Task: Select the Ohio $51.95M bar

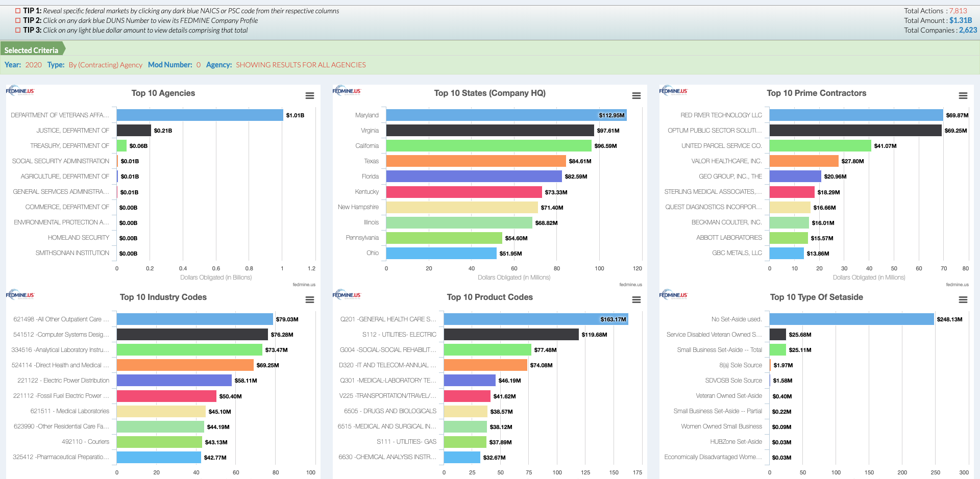Action: point(442,253)
